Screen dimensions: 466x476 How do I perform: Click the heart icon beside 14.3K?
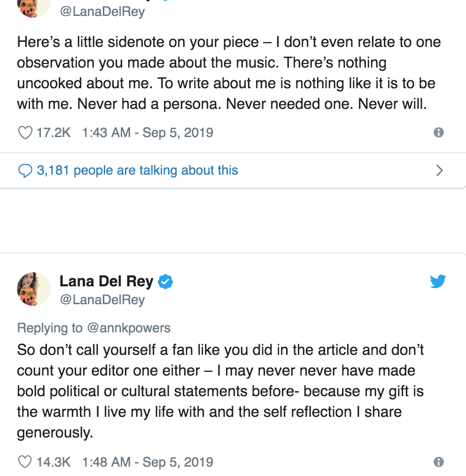(25, 462)
